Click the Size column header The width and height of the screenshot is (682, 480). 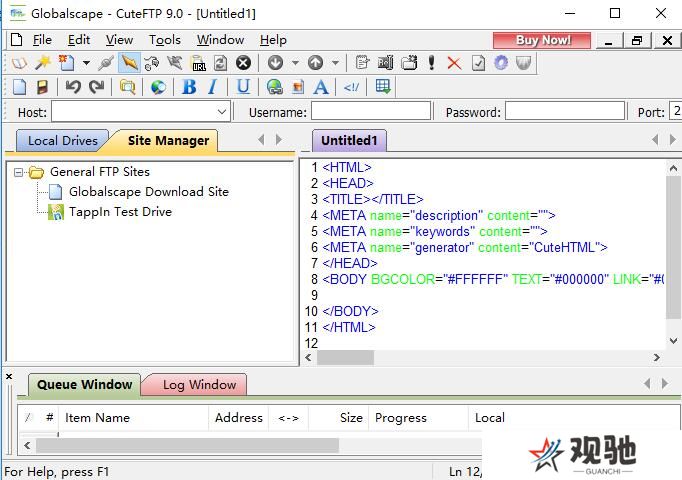pyautogui.click(x=338, y=418)
